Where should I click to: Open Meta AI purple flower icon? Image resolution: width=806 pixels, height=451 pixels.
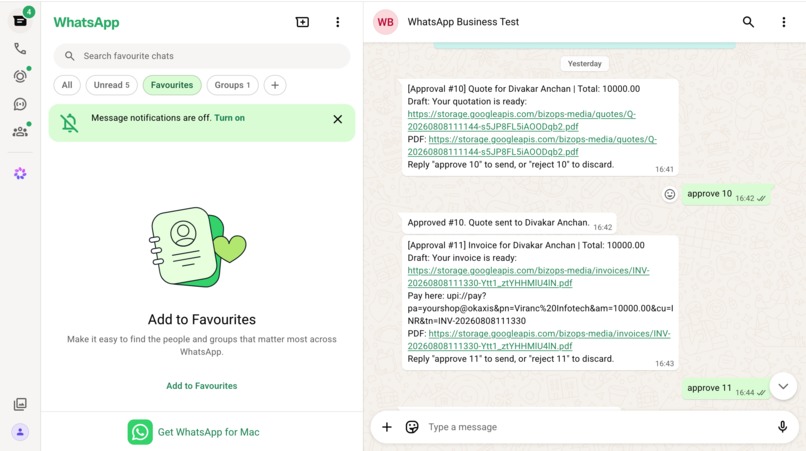(20, 173)
